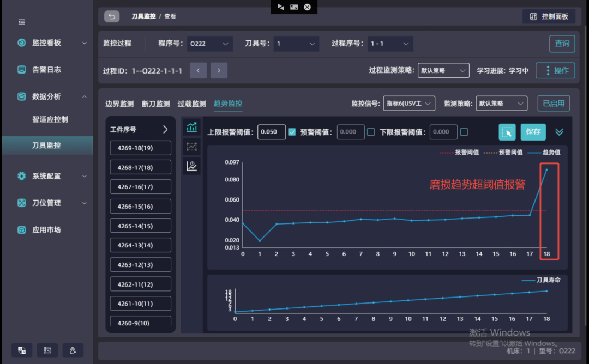Collapse the sidebar with the hamburger icon
Viewport: 589px width, 364px height.
point(21,22)
